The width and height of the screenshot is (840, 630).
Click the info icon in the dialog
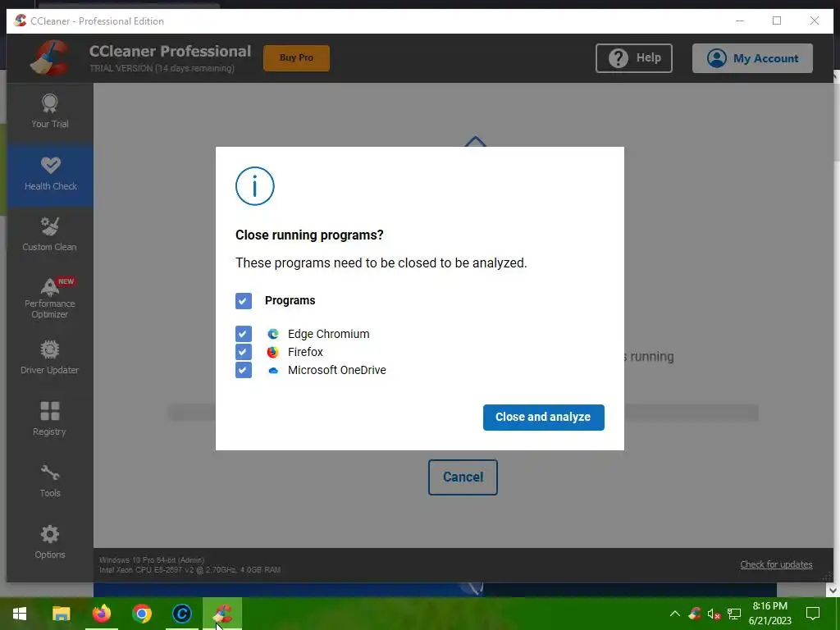click(x=255, y=186)
